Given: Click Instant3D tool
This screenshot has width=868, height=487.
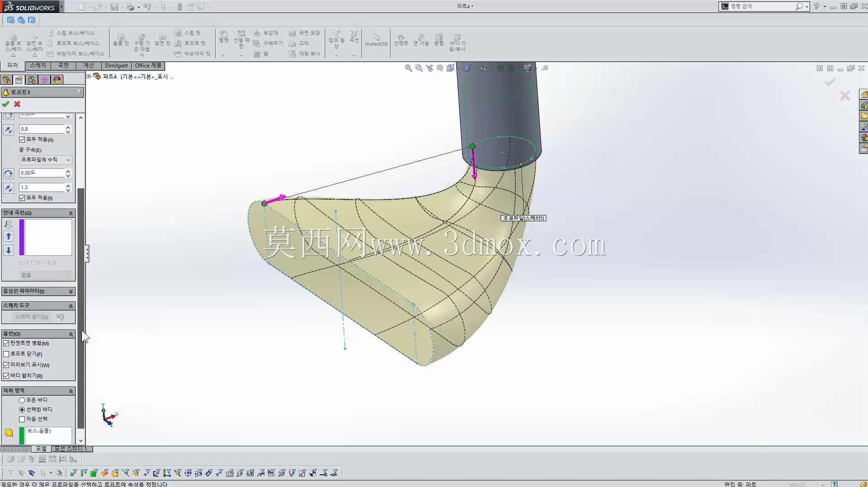Looking at the screenshot, I should 376,40.
